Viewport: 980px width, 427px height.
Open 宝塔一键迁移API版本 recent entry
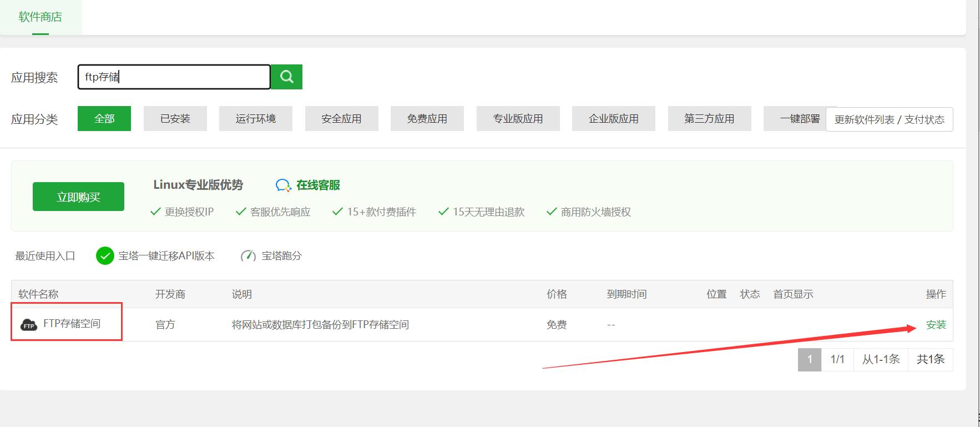[x=166, y=256]
